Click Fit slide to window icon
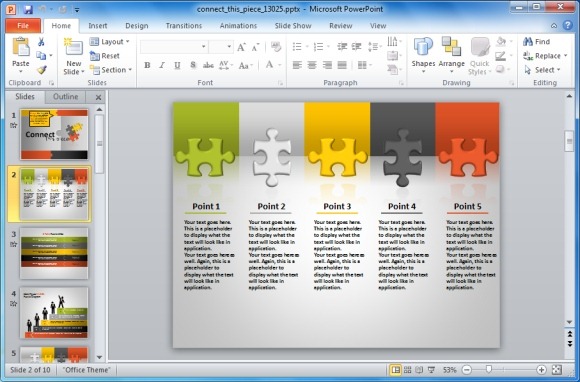The height and width of the screenshot is (382, 580). pyautogui.click(x=557, y=369)
